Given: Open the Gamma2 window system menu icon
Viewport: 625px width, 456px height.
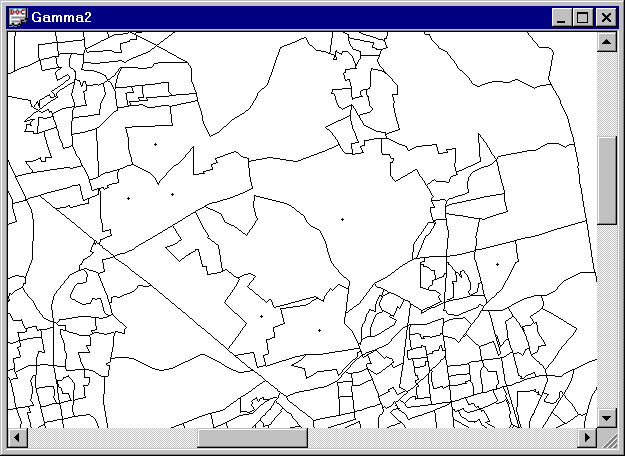Looking at the screenshot, I should [x=17, y=17].
